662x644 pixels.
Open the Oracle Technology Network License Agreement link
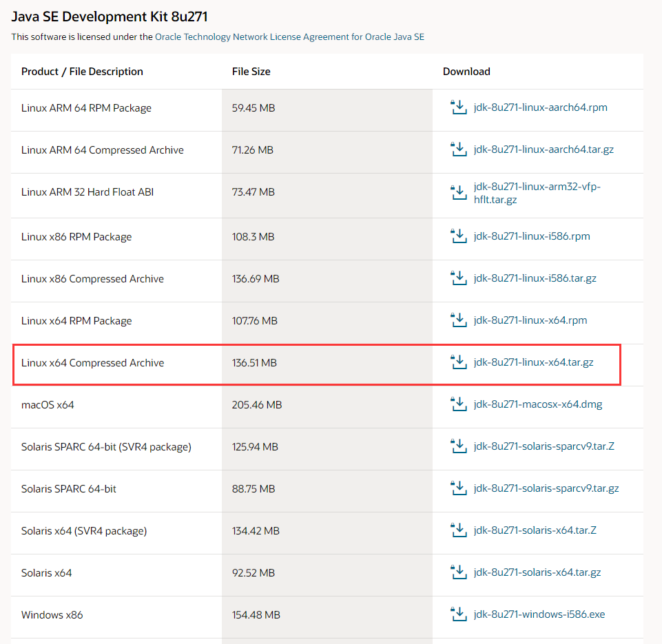(x=289, y=37)
